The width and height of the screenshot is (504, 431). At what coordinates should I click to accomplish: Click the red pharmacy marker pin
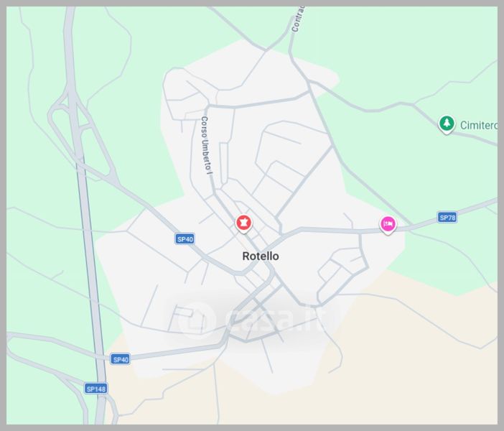(243, 223)
